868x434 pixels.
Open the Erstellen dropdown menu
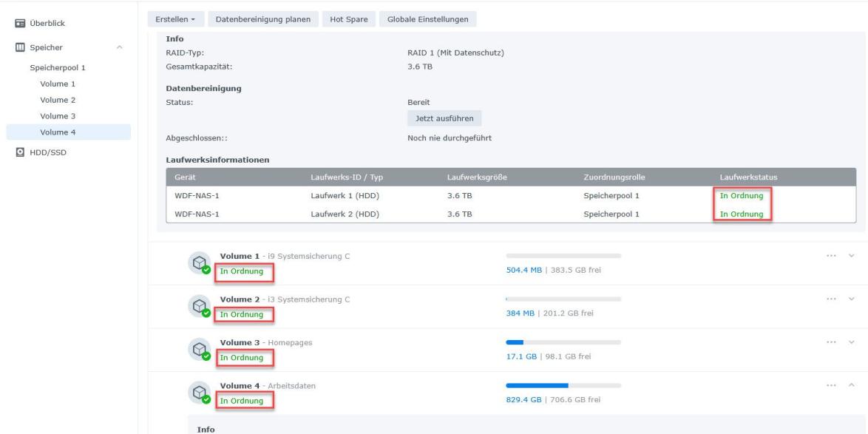pyautogui.click(x=175, y=19)
